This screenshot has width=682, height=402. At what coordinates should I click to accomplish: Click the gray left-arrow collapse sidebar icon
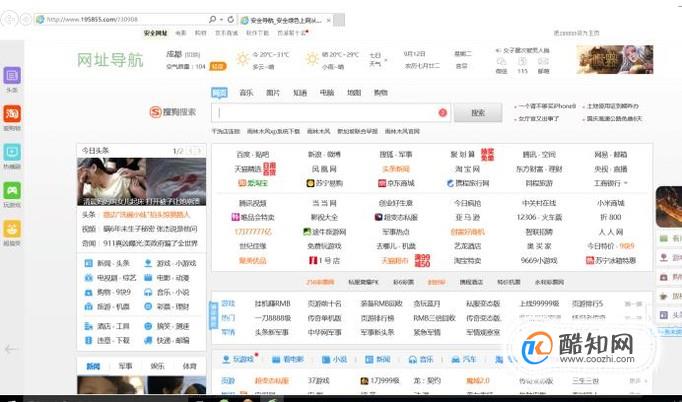point(11,349)
